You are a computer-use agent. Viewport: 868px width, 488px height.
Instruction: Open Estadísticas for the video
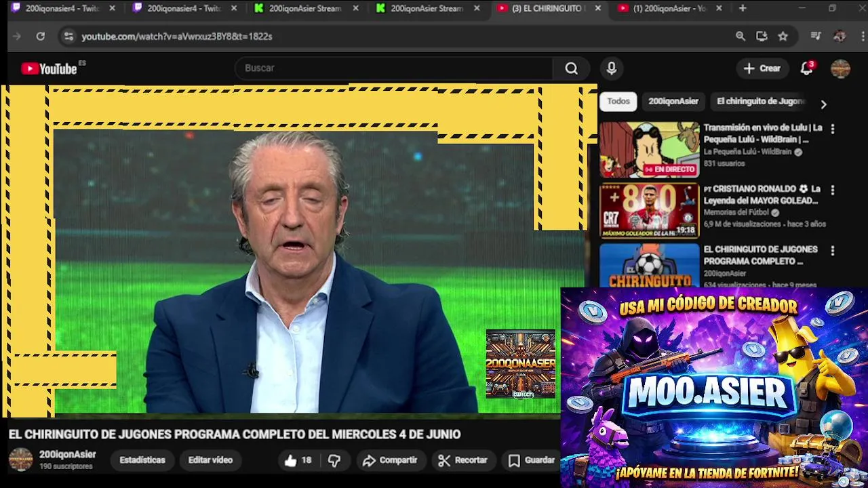tap(142, 460)
